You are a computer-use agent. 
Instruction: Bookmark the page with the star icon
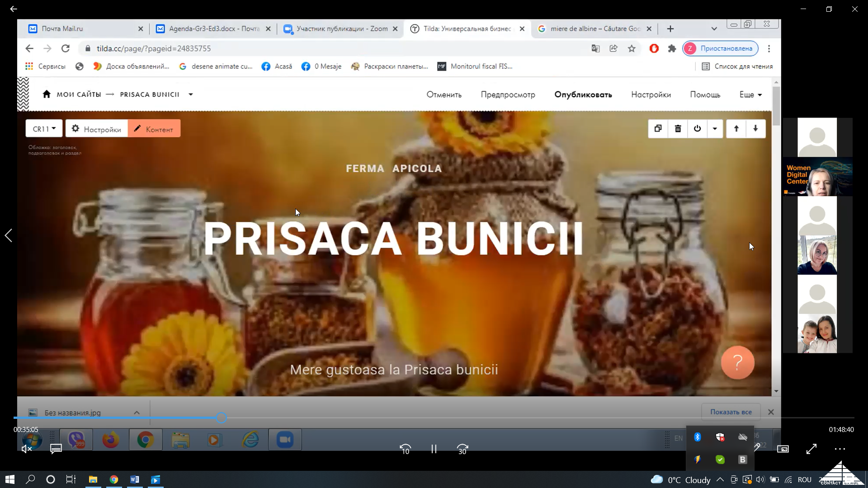(x=632, y=48)
